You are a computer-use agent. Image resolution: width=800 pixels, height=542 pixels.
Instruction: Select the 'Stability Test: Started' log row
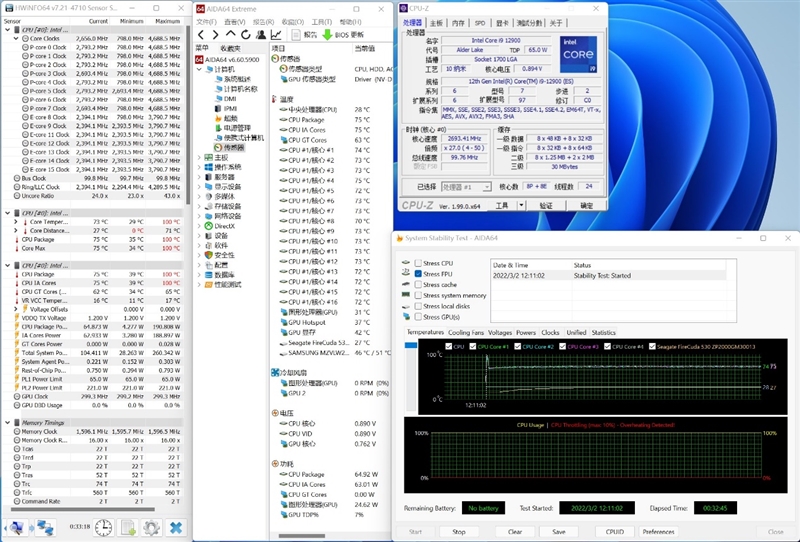coord(608,275)
